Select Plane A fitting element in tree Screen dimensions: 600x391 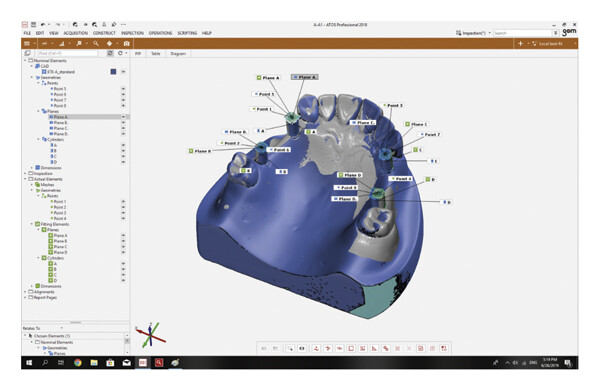click(60, 235)
